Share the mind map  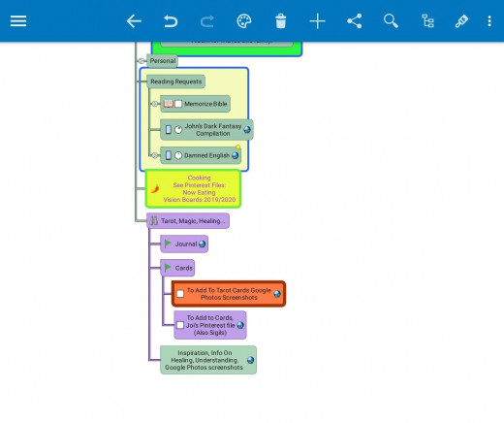(355, 21)
